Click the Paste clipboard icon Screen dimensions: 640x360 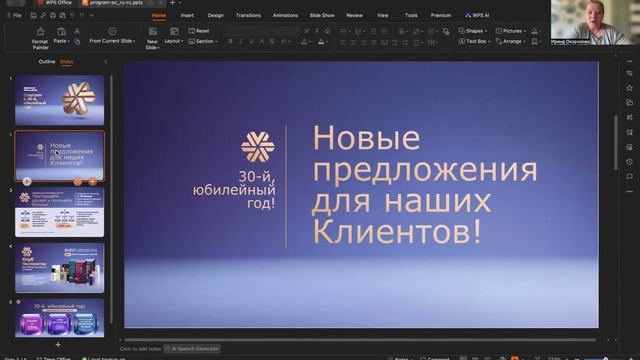coord(61,32)
